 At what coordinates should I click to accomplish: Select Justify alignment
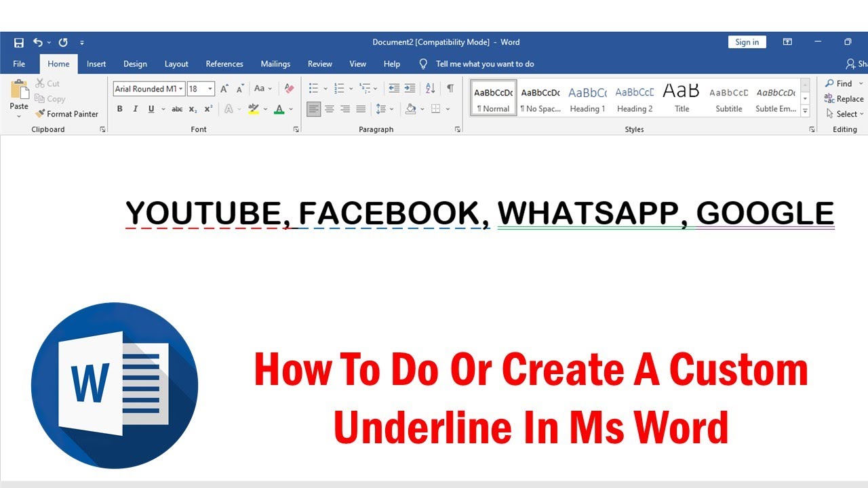coord(361,109)
